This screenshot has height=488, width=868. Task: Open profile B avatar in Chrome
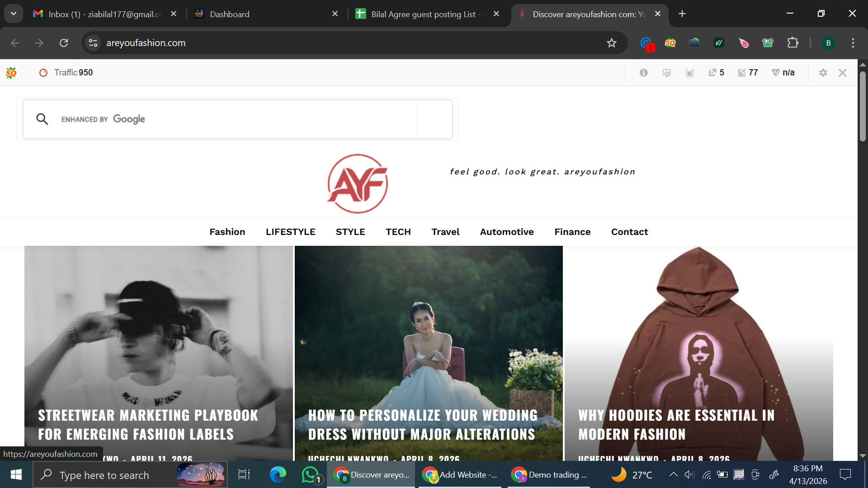coord(828,43)
